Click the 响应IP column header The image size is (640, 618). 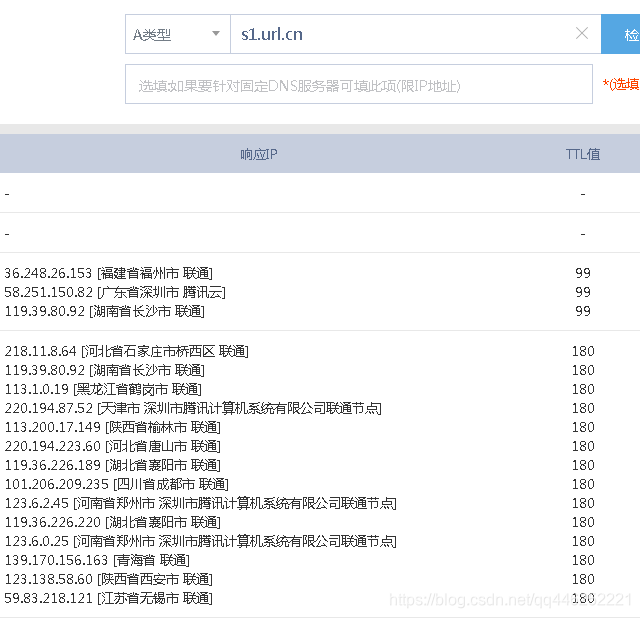pos(258,154)
